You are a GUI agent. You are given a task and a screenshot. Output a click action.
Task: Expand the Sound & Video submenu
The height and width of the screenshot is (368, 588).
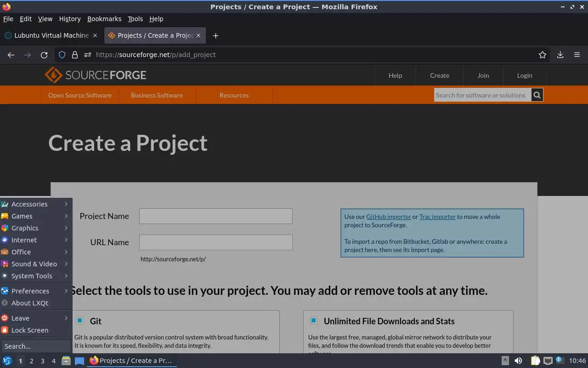(x=36, y=264)
